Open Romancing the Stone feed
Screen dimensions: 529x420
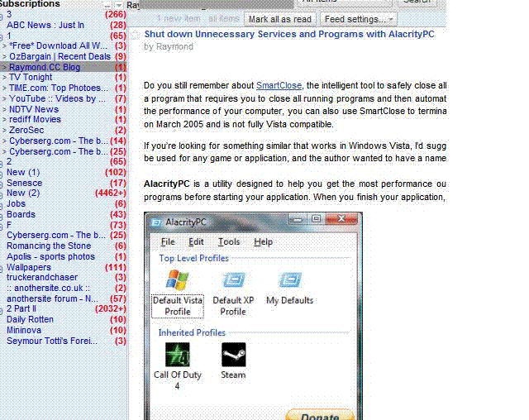[x=49, y=246]
